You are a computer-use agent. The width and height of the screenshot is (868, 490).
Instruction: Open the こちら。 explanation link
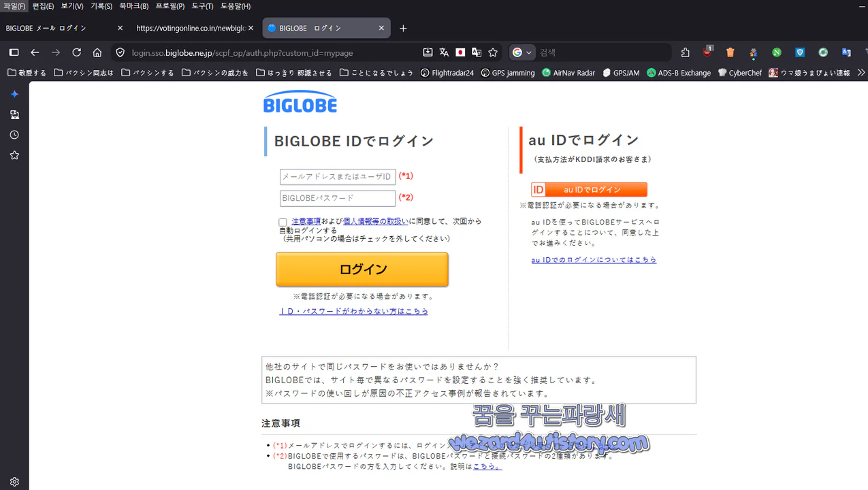coord(487,466)
